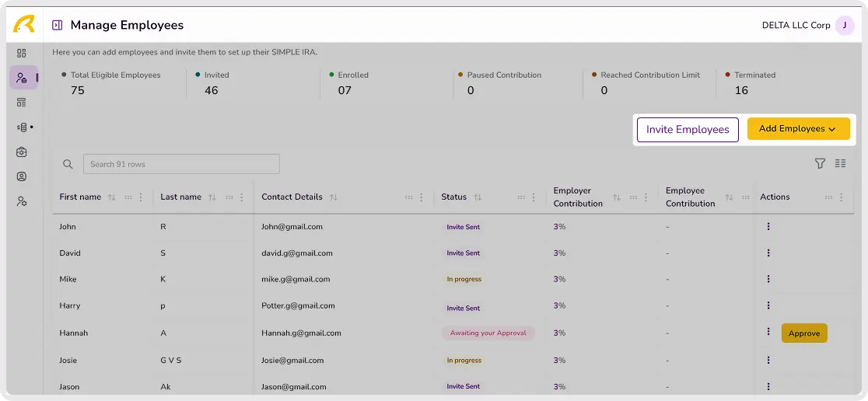Expand the Add Employees dropdown
The height and width of the screenshot is (401, 868).
point(798,129)
